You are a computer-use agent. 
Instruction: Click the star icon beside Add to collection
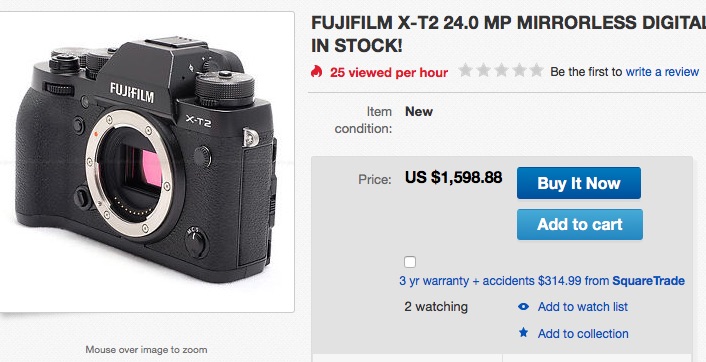click(523, 333)
